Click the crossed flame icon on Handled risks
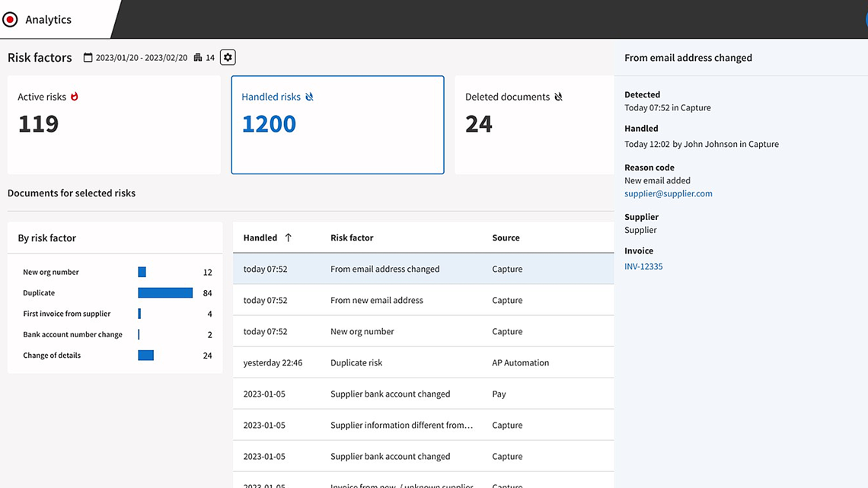The height and width of the screenshot is (488, 868). [x=309, y=97]
